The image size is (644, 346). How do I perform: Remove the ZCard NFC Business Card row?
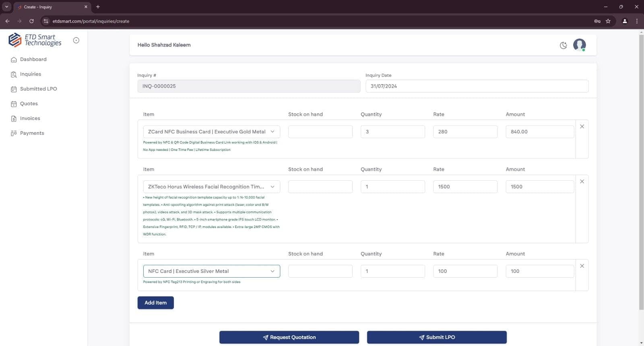582,126
